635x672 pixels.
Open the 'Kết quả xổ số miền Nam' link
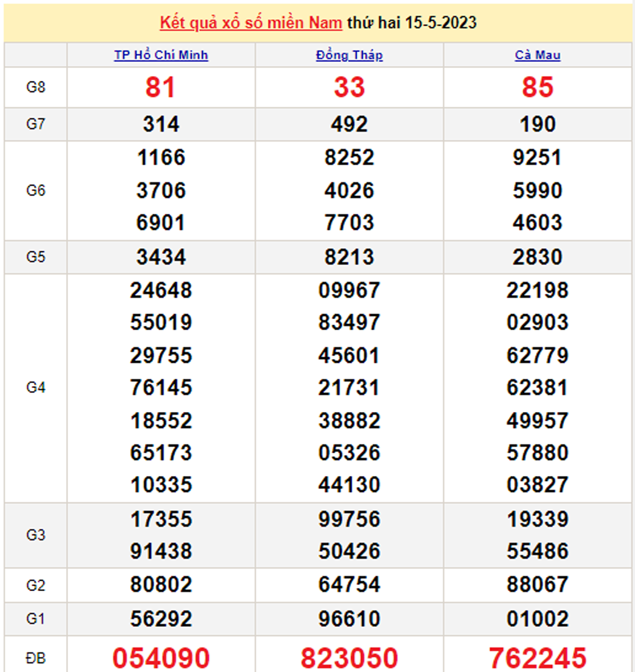(x=251, y=23)
